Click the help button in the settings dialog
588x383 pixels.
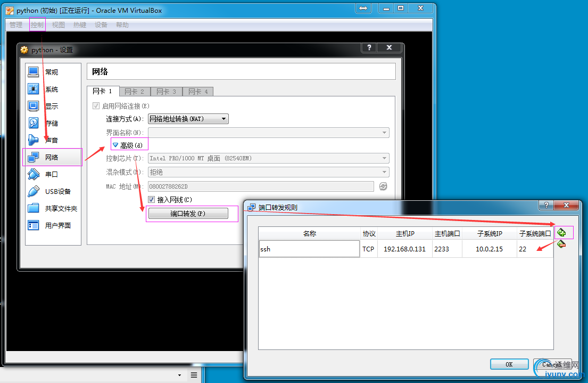tap(369, 47)
